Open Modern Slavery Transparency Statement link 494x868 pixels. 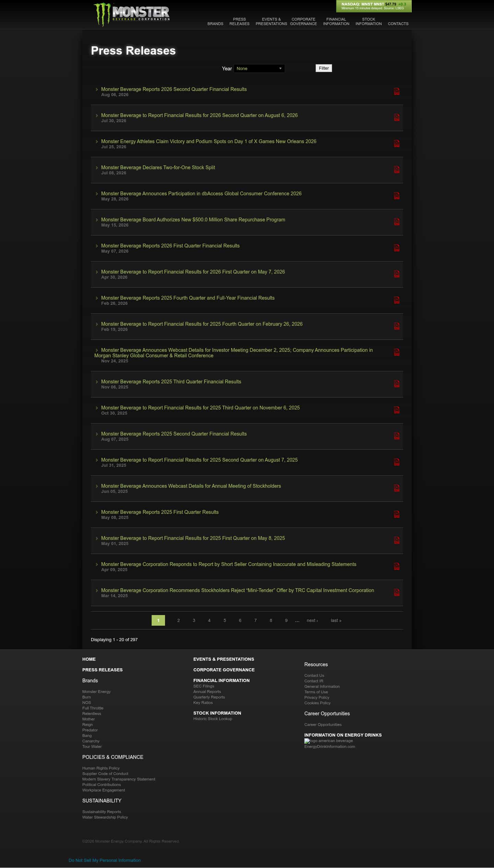(x=119, y=779)
